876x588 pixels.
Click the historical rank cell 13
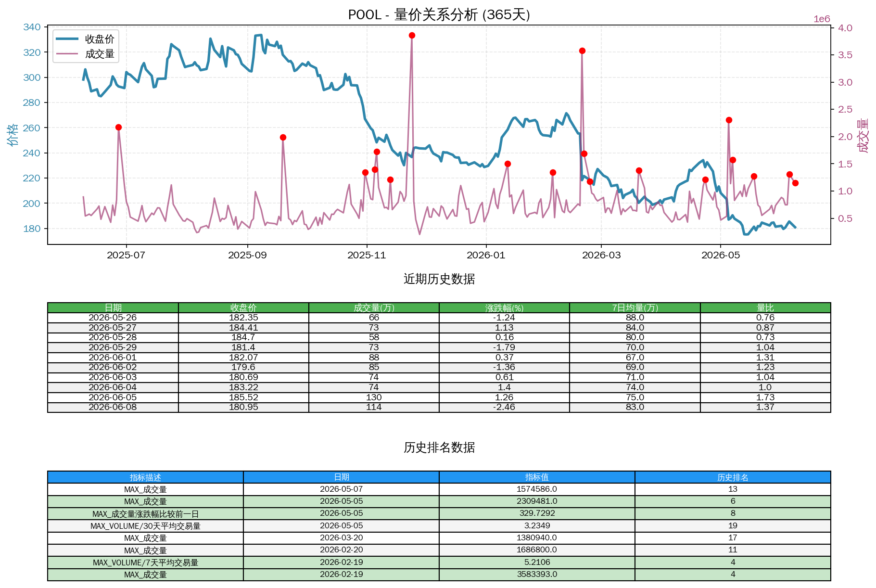click(x=733, y=489)
